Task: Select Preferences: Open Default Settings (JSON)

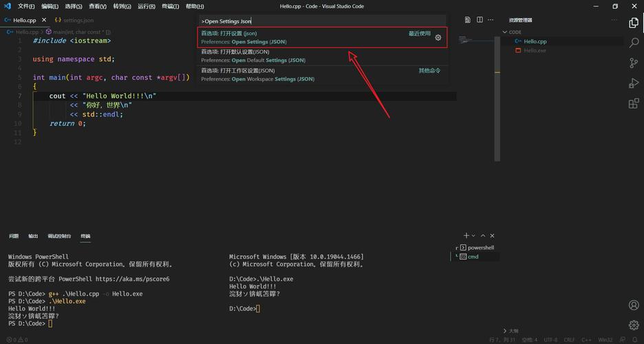Action: coord(323,56)
